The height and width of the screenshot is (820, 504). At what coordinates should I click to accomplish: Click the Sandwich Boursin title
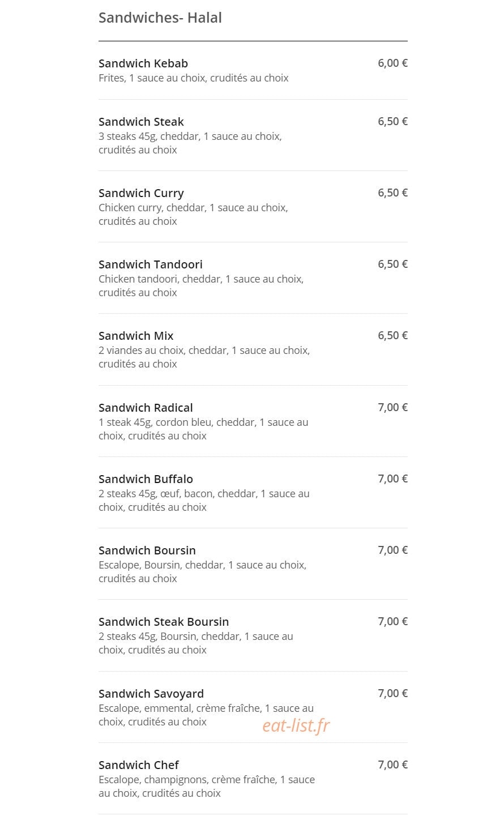[x=147, y=550]
